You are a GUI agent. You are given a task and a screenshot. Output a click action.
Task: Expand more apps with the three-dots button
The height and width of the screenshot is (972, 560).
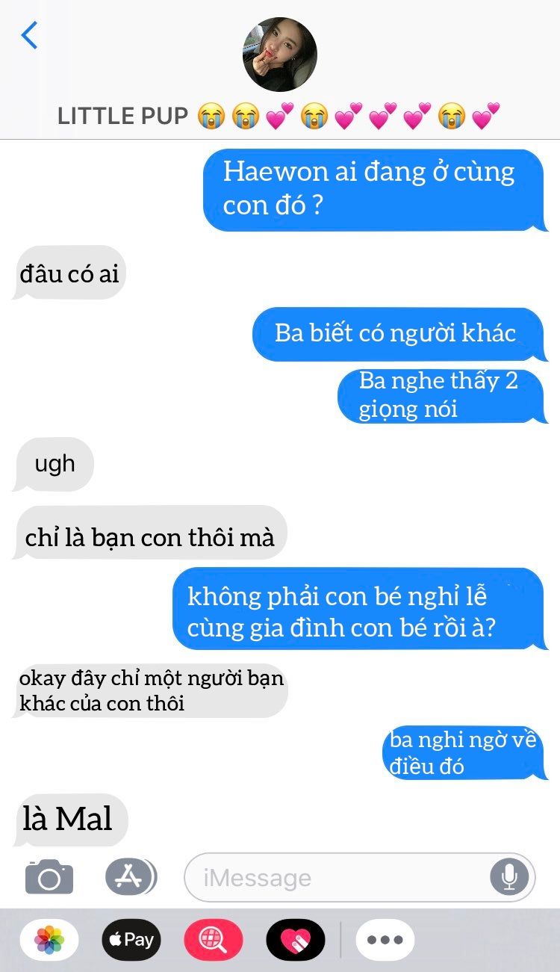point(385,939)
